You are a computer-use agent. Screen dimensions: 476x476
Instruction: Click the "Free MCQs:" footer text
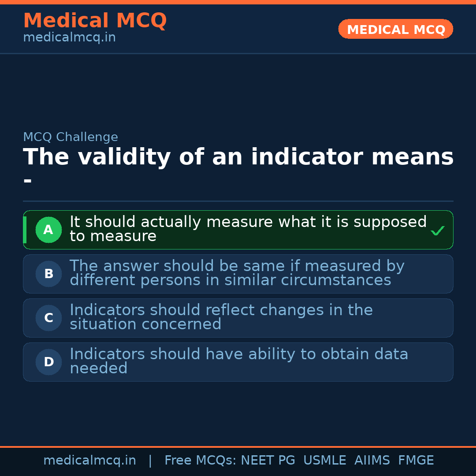point(201,461)
